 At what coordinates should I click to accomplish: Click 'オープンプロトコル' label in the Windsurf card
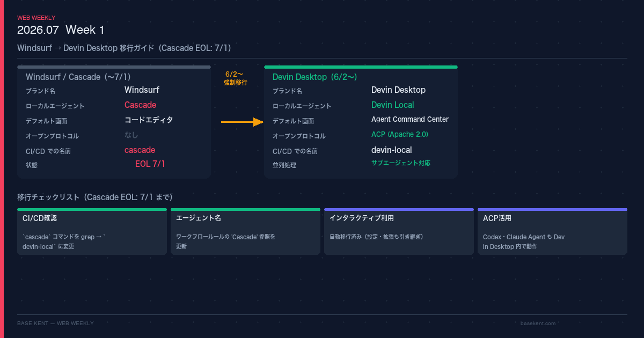tap(52, 136)
